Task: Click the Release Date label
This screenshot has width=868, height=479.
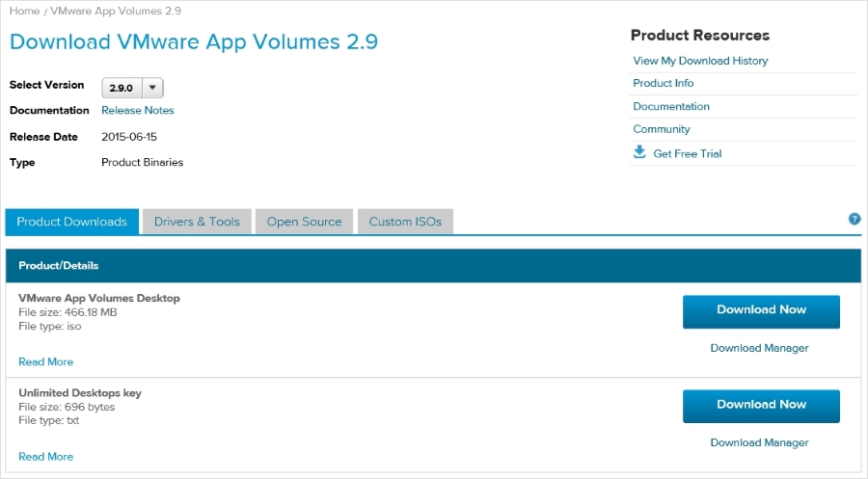Action: click(x=43, y=137)
